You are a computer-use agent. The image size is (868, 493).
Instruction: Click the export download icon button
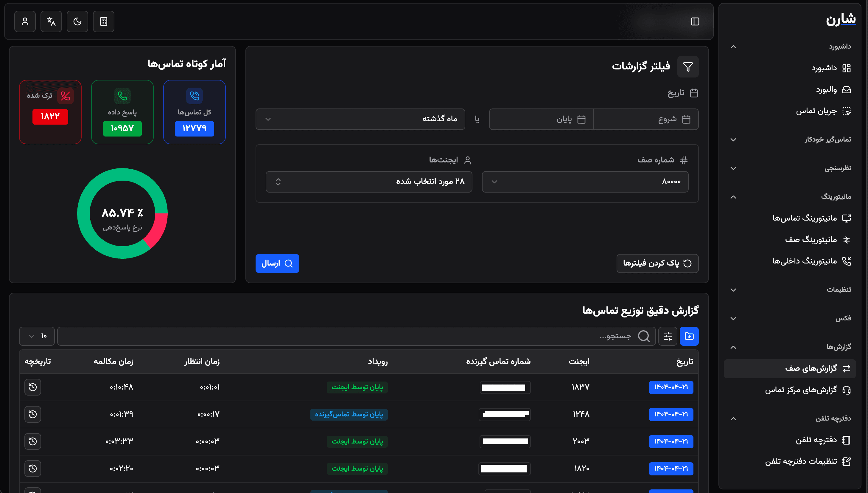(689, 336)
